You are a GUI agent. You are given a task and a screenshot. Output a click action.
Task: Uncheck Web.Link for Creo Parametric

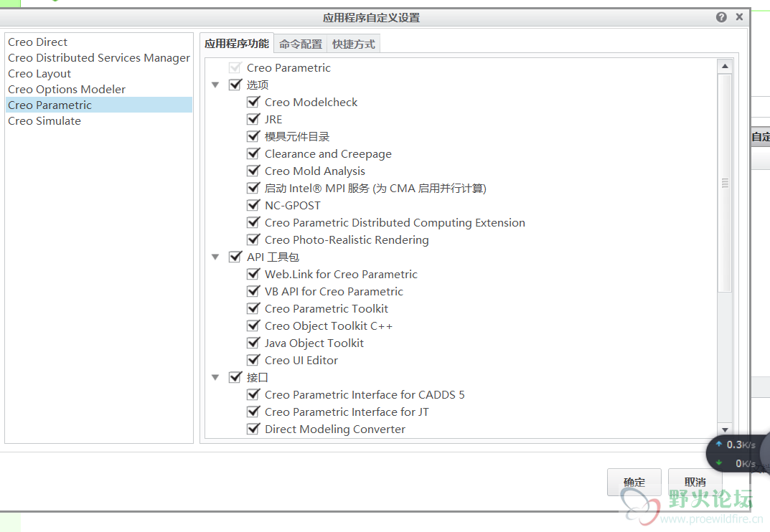point(253,273)
